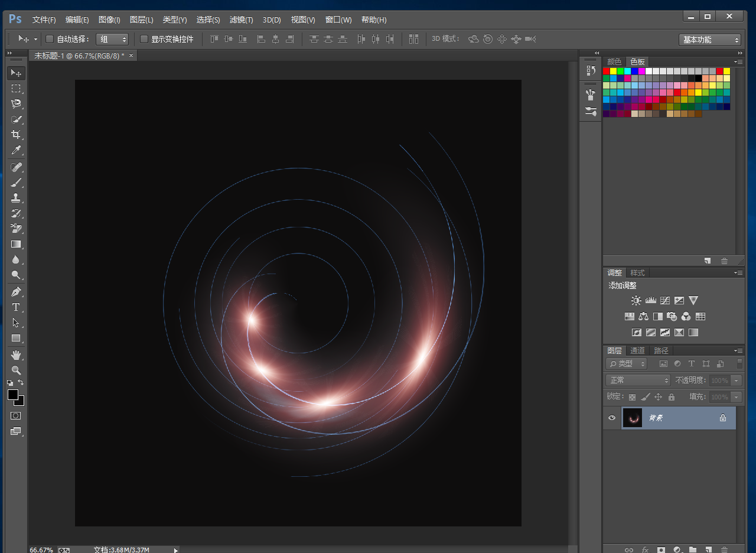Open the Swatches panel flyout menu
This screenshot has height=553, width=756.
(x=738, y=61)
